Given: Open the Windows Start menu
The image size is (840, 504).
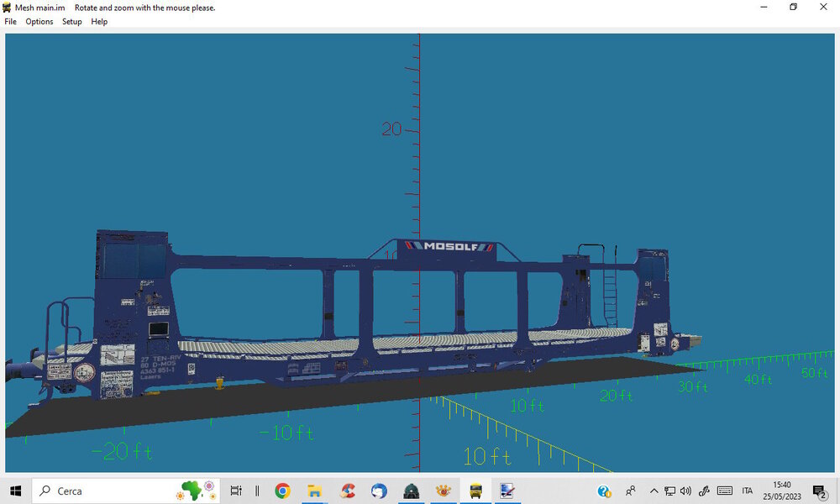Looking at the screenshot, I should pos(15,491).
